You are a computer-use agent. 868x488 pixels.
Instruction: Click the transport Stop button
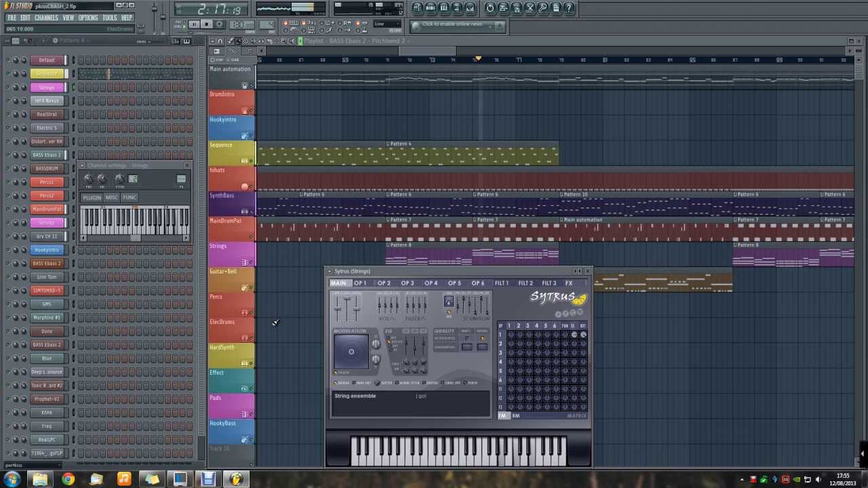206,24
